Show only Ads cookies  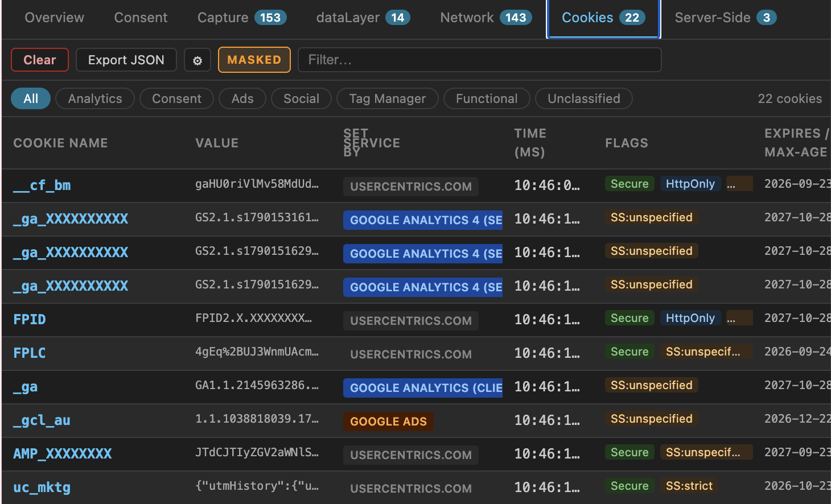pos(242,98)
